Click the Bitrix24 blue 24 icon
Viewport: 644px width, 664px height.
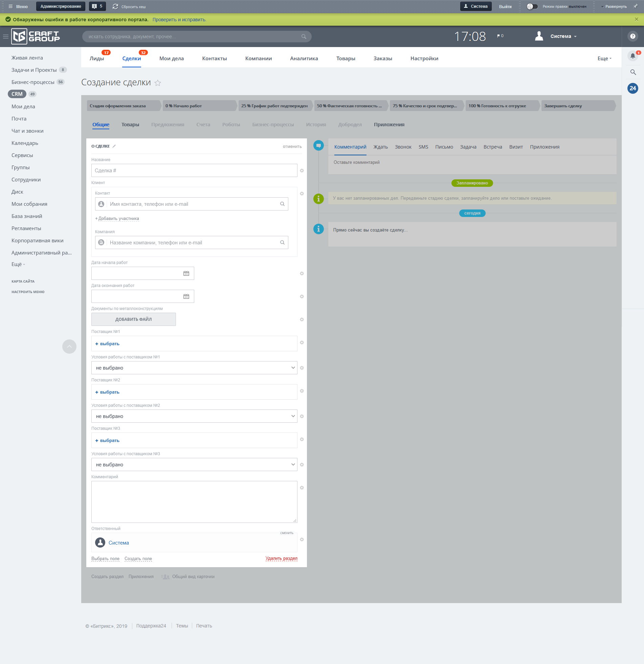(632, 88)
